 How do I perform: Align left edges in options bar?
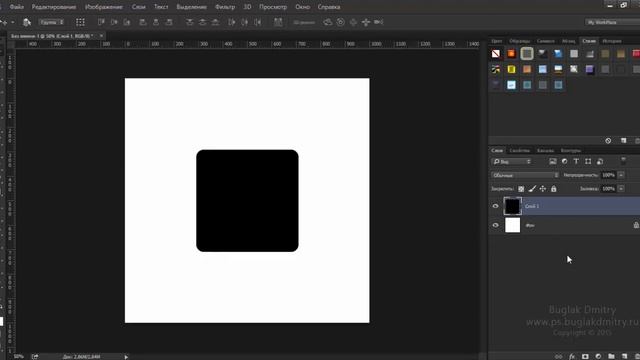coord(143,22)
